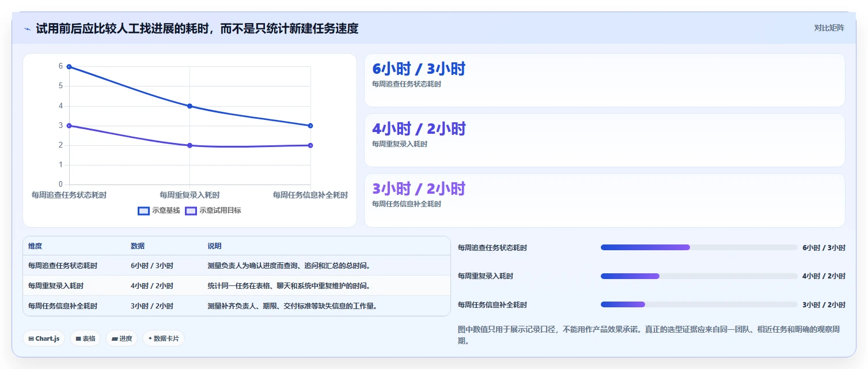Click the 进度 tag chip

122,338
